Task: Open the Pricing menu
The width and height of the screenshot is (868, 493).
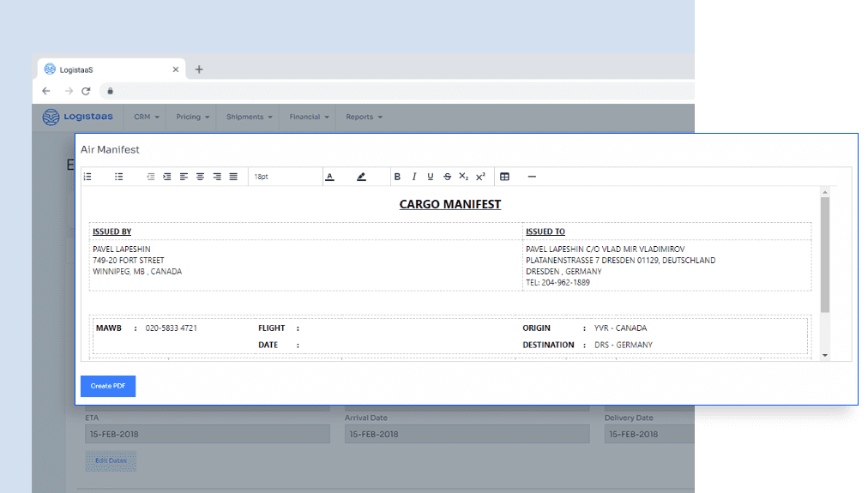Action: (193, 117)
